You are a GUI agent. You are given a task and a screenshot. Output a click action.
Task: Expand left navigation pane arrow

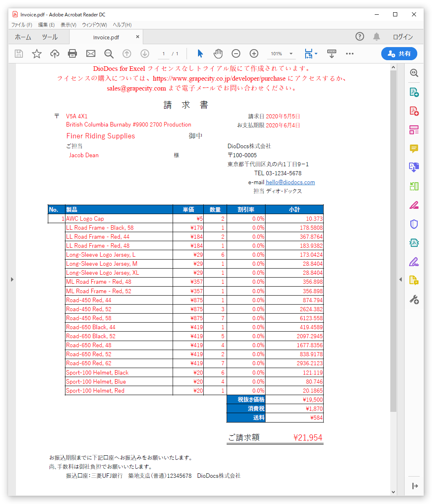pos(12,279)
